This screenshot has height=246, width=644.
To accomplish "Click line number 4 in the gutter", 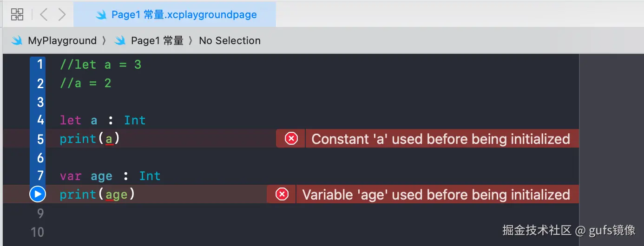I will (x=40, y=120).
